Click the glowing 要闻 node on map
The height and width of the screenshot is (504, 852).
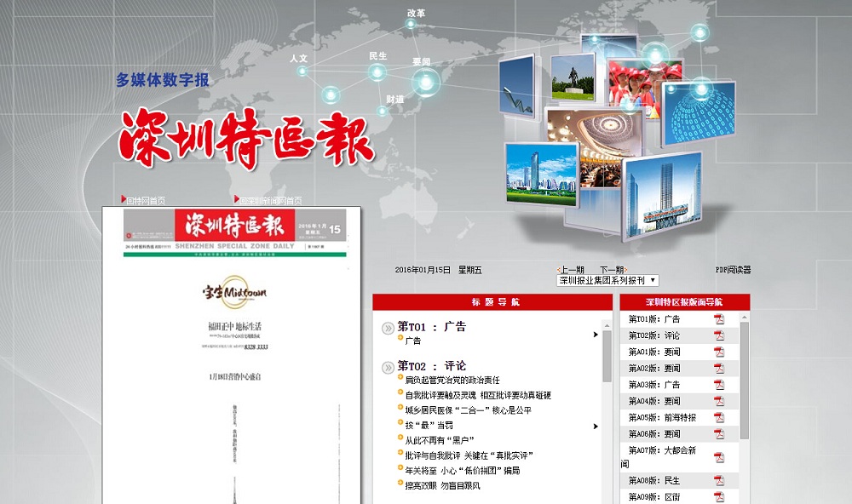point(425,83)
